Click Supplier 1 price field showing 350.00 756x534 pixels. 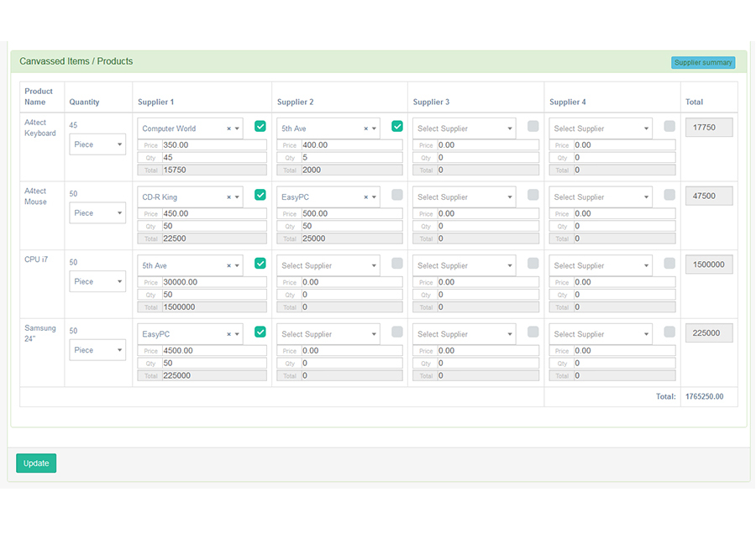point(213,145)
